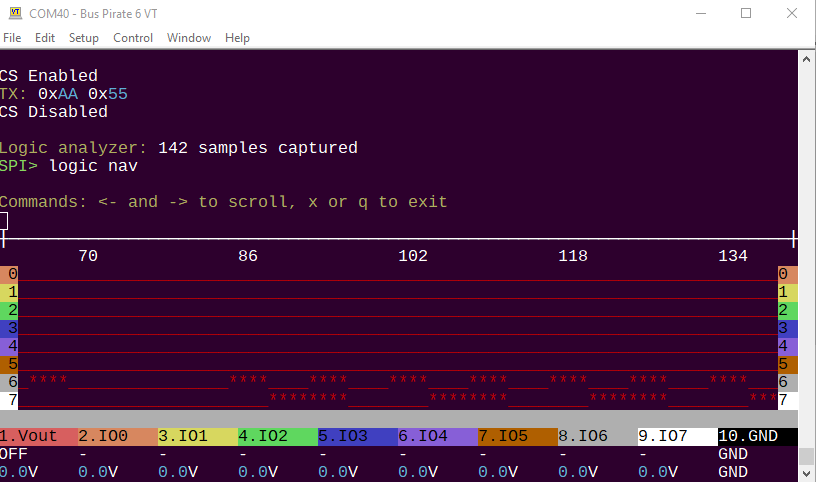This screenshot has width=816, height=482.
Task: Click the left channel 7 label
Action: pyautogui.click(x=9, y=400)
